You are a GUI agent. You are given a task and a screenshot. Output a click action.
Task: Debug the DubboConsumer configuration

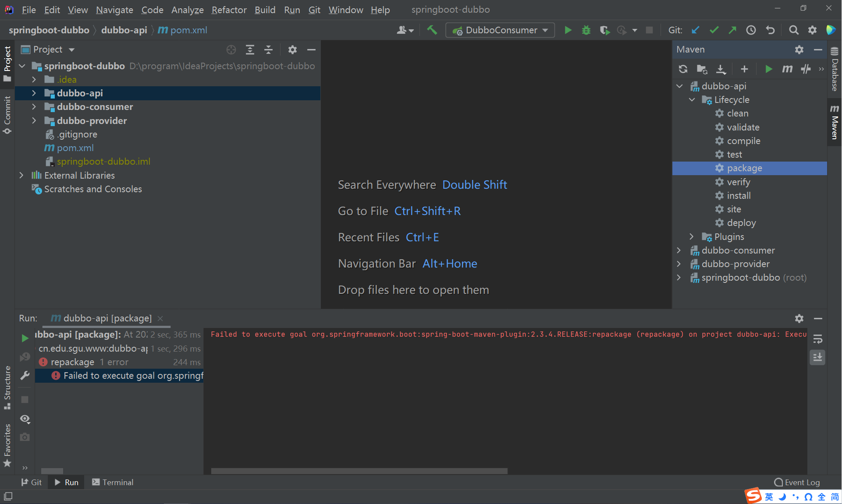(586, 30)
